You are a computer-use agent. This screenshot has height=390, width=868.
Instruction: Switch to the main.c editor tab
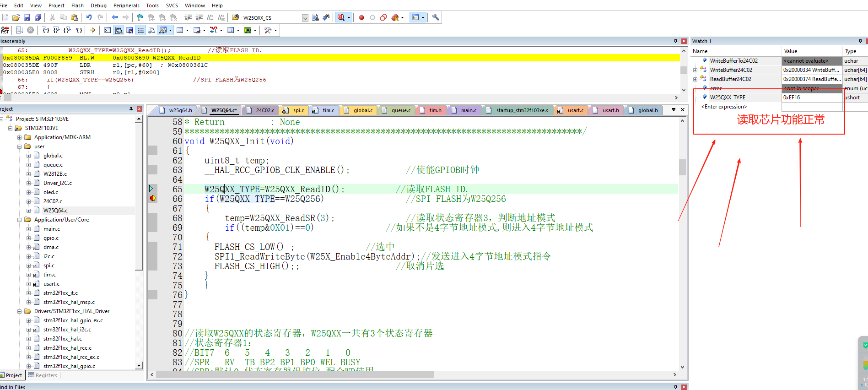[x=468, y=110]
